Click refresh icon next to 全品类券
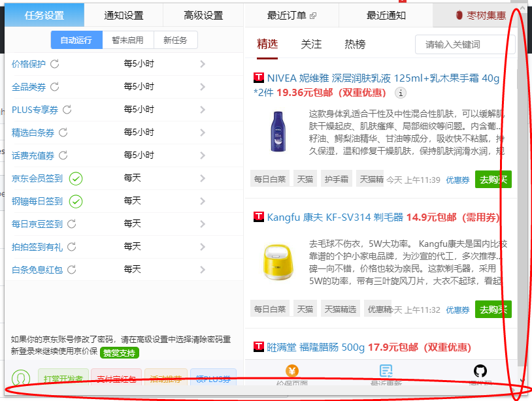 pos(55,87)
